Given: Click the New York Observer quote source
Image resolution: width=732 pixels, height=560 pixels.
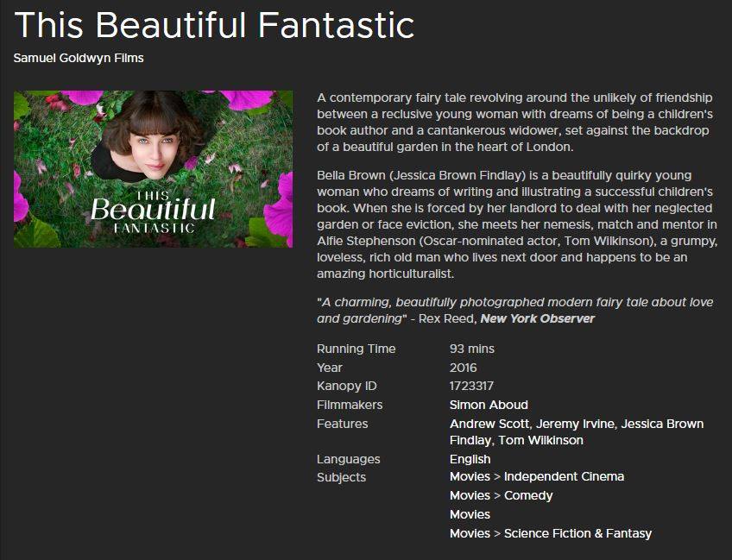Looking at the screenshot, I should 537,318.
